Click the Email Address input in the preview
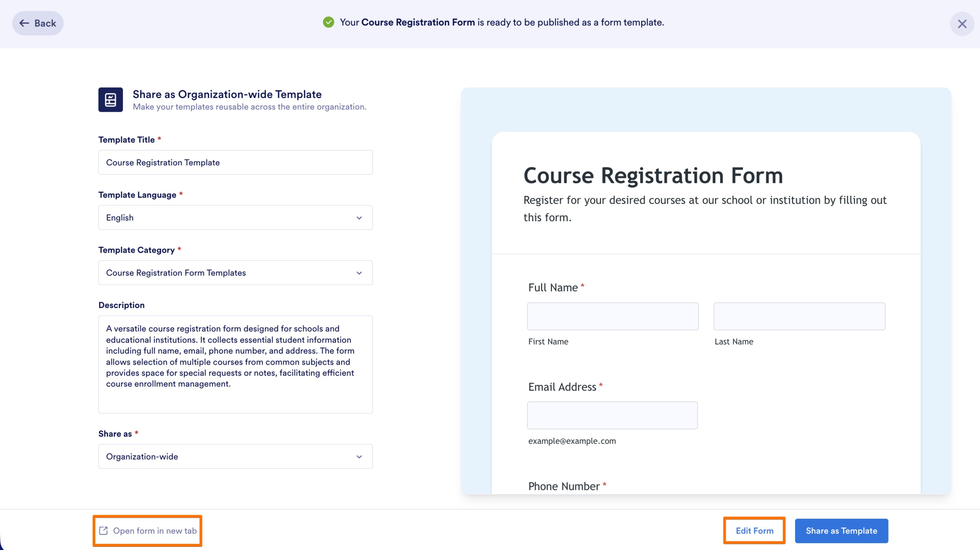Image resolution: width=980 pixels, height=550 pixels. point(612,415)
